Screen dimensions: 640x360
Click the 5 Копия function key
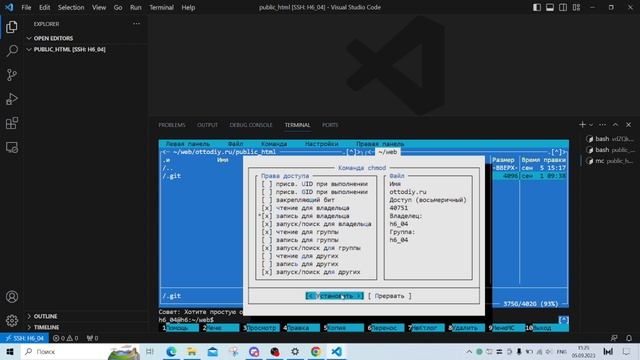coord(343,328)
